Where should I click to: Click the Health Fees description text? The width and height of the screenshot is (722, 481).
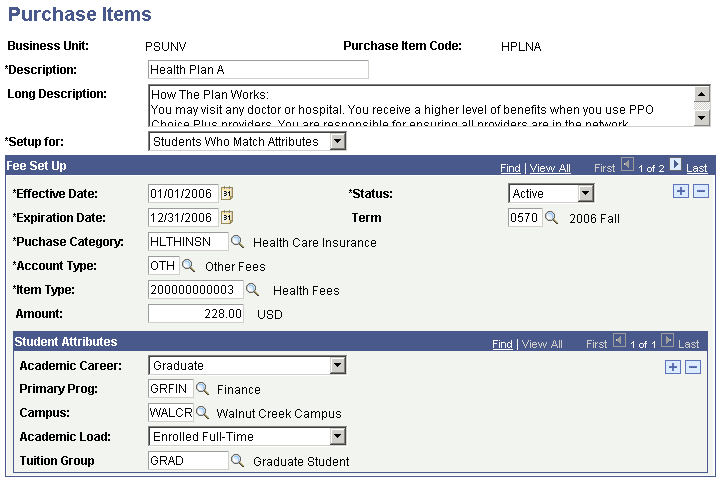coord(306,290)
